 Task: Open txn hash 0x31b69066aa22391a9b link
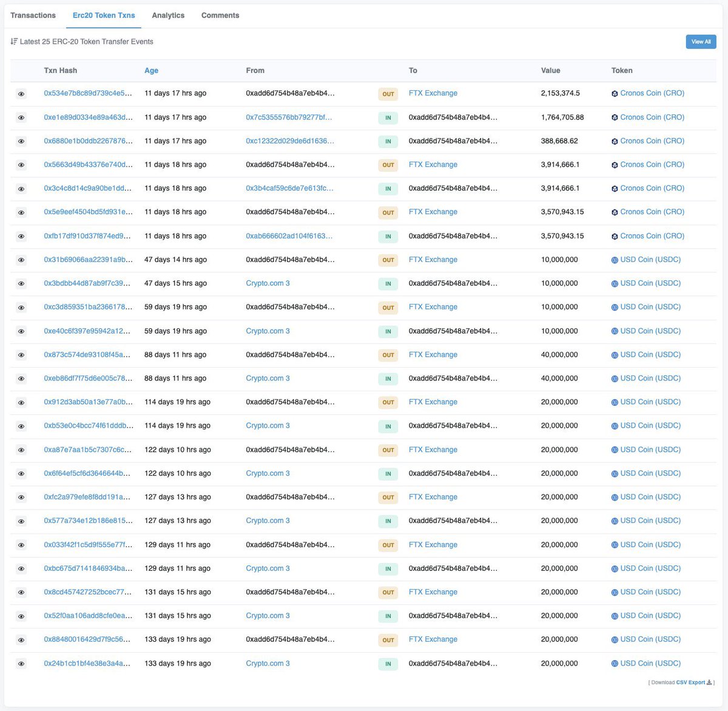pos(88,260)
